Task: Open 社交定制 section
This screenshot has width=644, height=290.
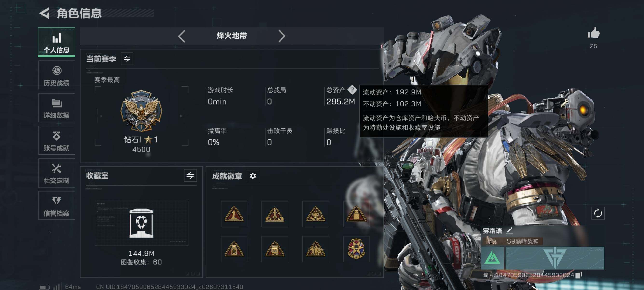Action: point(56,173)
